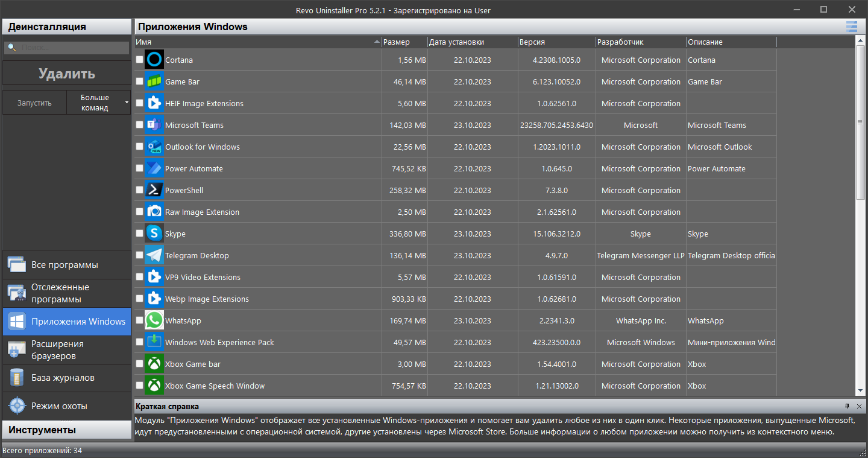Click Всего приложений: 34 status text

click(42, 451)
